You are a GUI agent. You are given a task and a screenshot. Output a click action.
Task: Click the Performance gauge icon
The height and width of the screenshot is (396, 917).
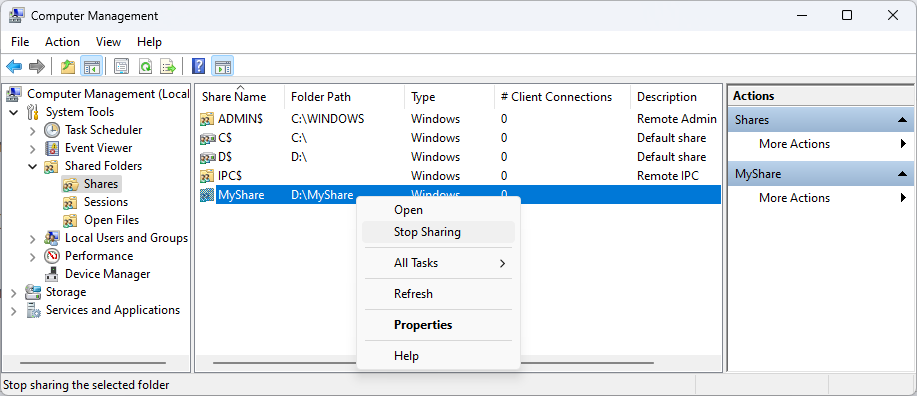[x=52, y=256]
